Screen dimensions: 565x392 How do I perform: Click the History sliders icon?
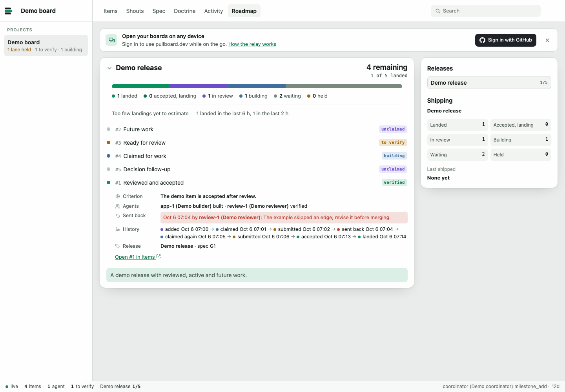pos(118,229)
